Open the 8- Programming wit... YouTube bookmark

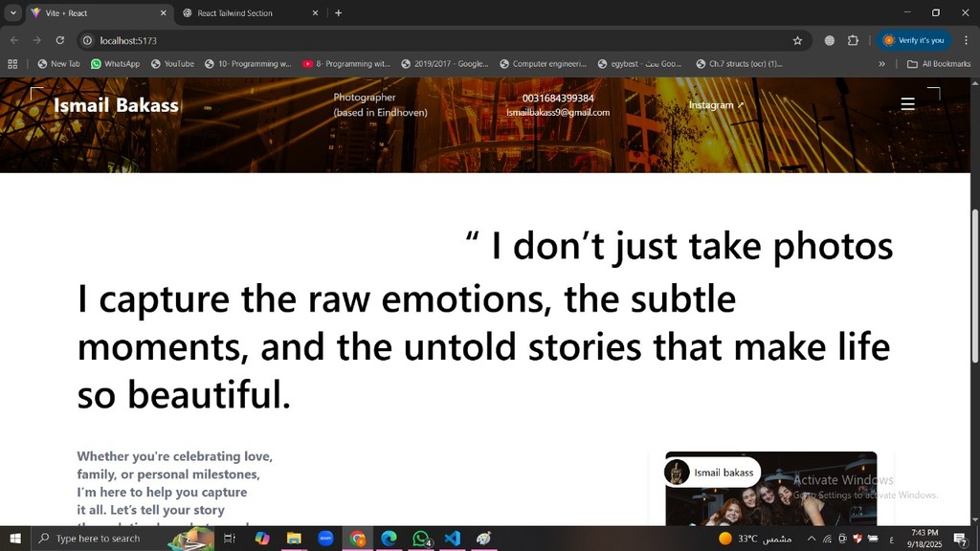point(346,64)
